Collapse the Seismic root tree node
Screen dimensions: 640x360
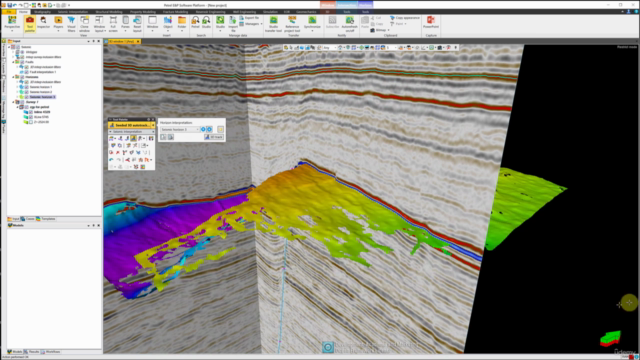point(9,47)
